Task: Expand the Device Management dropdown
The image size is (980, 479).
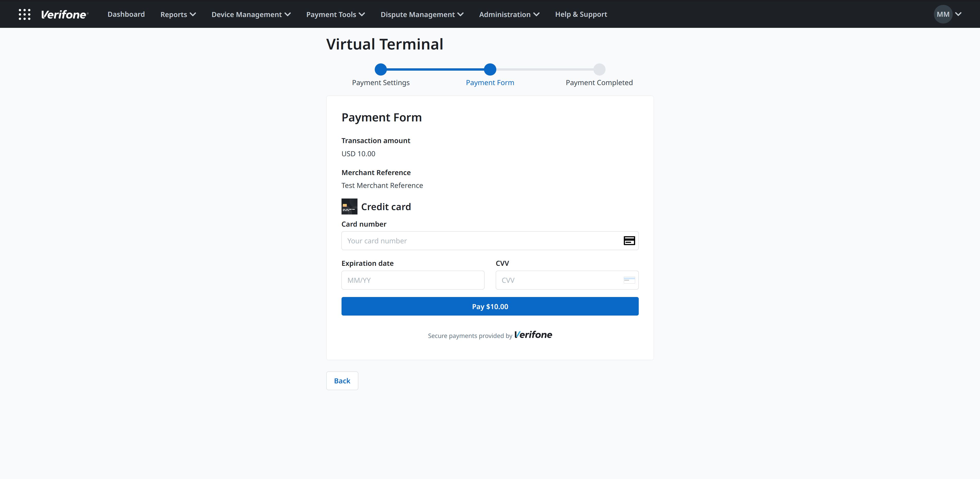Action: [251, 14]
